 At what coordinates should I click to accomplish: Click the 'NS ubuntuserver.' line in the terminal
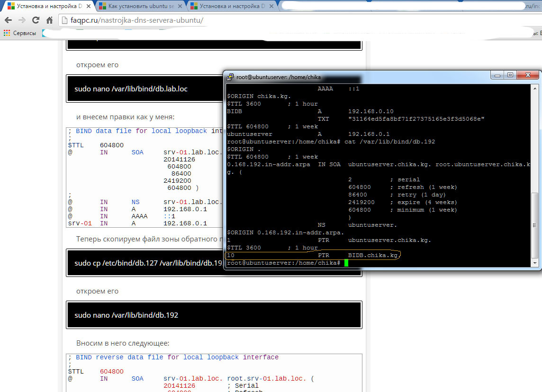pos(357,225)
